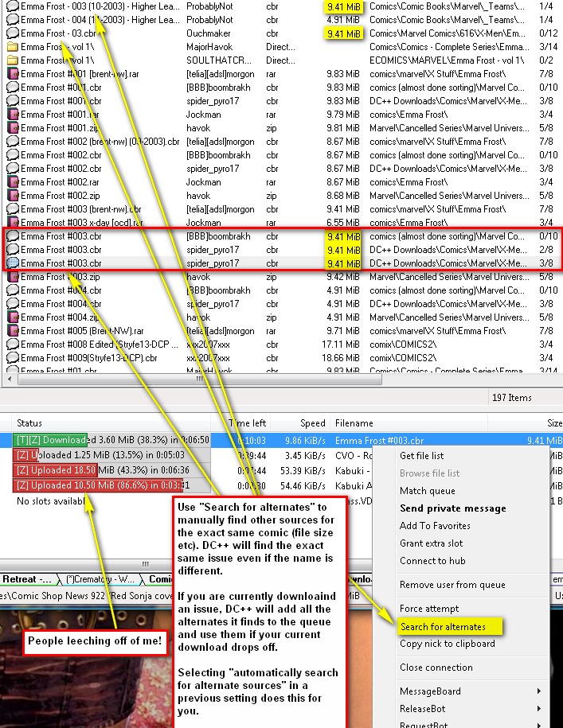The width and height of the screenshot is (563, 728).
Task: Sort transfers by the Speed column header
Action: (312, 423)
